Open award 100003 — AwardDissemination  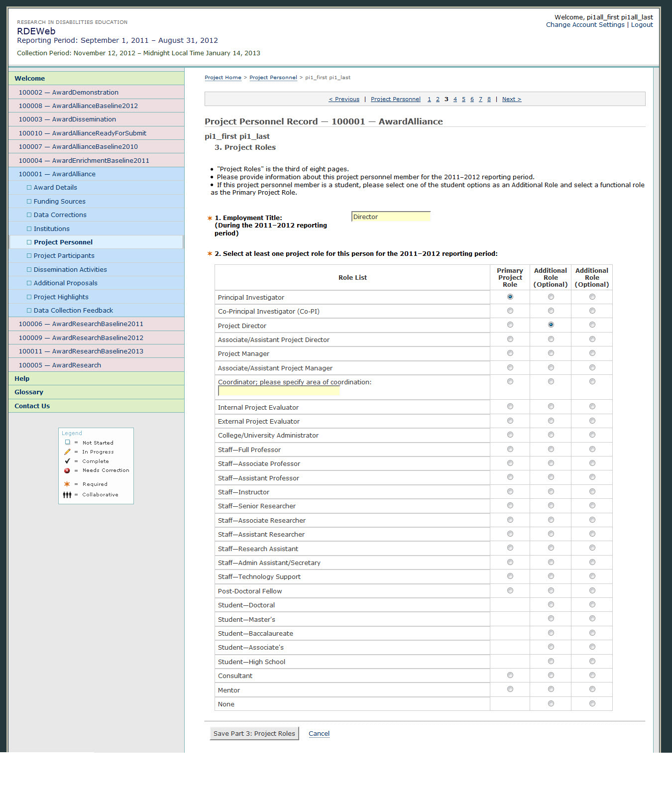coord(96,119)
